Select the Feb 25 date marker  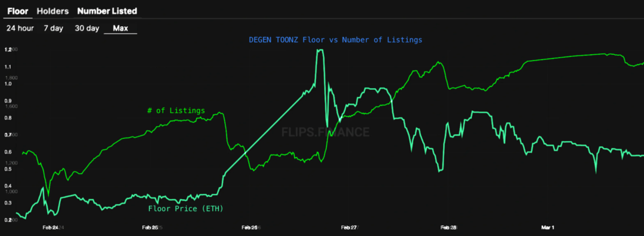[x=150, y=228]
